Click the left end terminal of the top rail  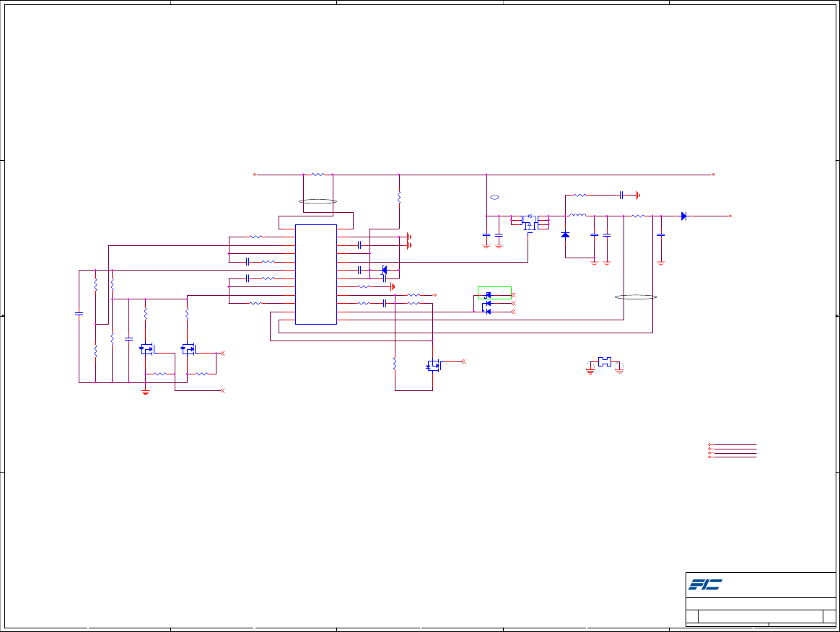point(255,175)
